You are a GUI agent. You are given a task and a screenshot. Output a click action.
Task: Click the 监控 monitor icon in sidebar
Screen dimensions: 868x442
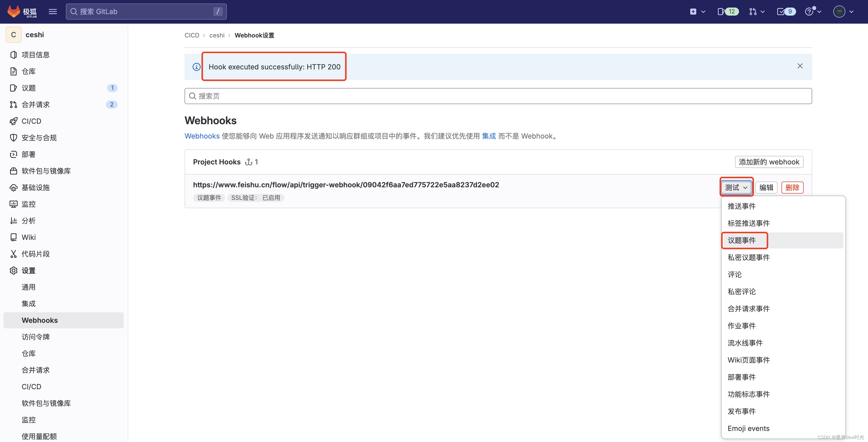click(14, 204)
